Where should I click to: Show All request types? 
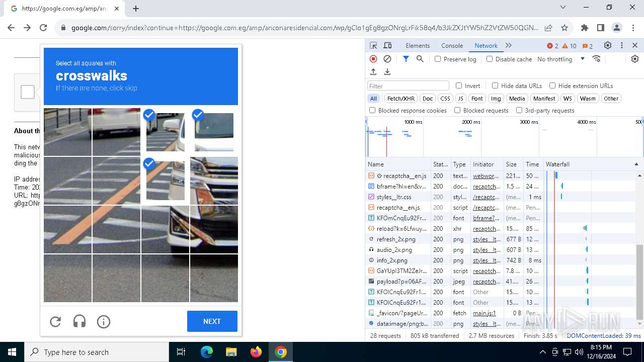pyautogui.click(x=373, y=99)
